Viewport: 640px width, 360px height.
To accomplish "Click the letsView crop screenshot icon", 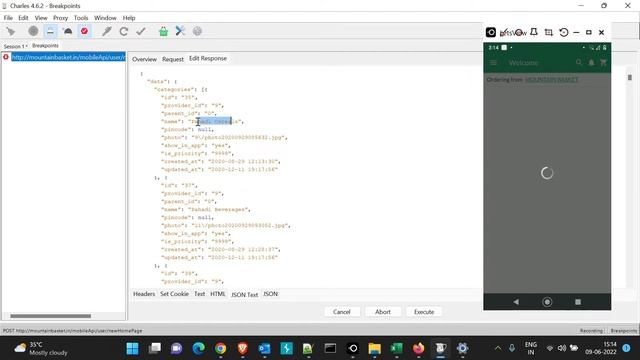I will (549, 32).
